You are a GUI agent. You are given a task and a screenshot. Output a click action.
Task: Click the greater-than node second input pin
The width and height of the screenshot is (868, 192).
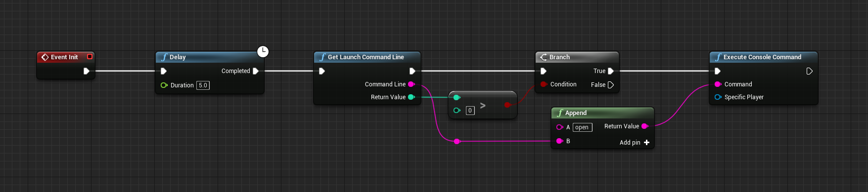[x=457, y=110]
